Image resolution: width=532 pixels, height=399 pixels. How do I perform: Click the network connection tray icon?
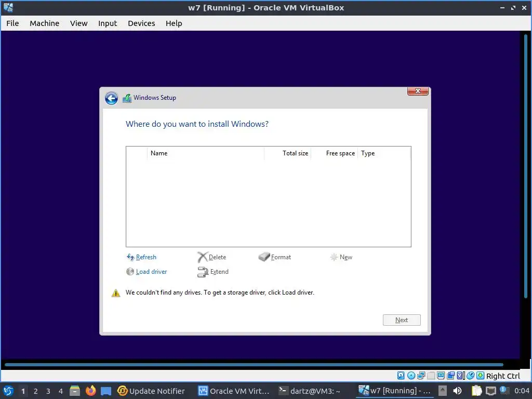(x=490, y=391)
